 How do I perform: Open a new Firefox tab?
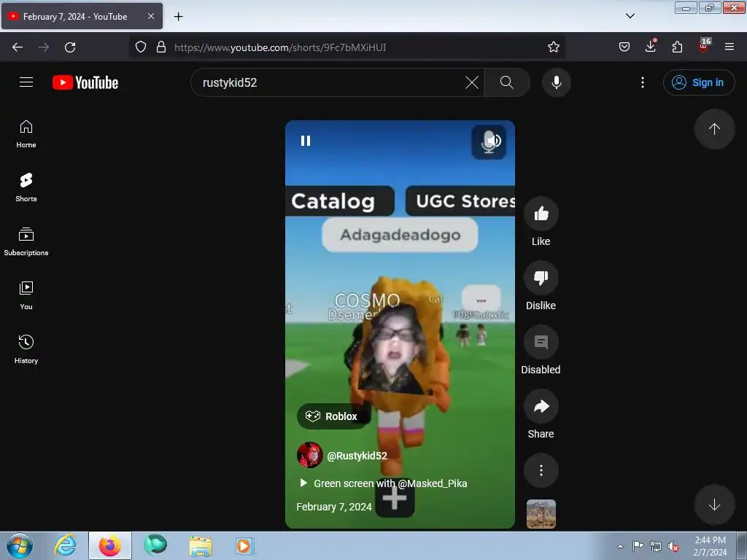178,16
